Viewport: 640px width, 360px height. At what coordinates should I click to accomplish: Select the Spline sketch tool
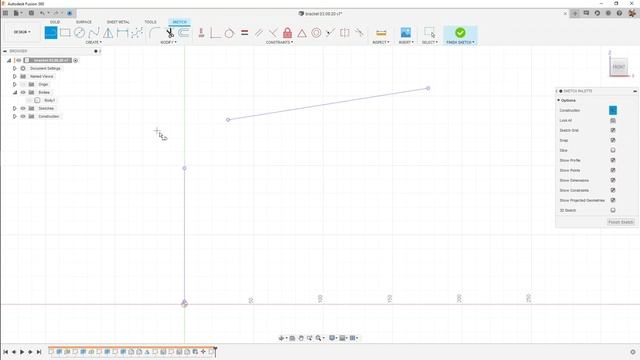point(94,33)
